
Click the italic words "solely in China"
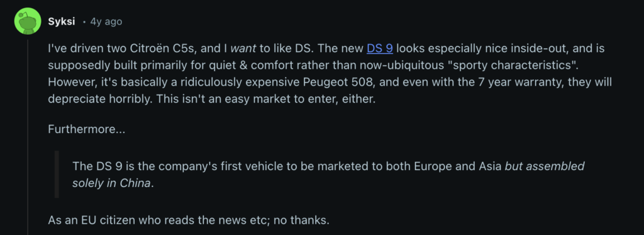click(112, 183)
